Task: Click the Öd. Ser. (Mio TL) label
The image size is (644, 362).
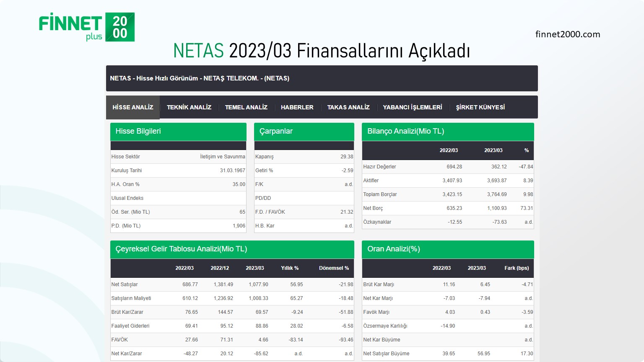Action: point(130,212)
